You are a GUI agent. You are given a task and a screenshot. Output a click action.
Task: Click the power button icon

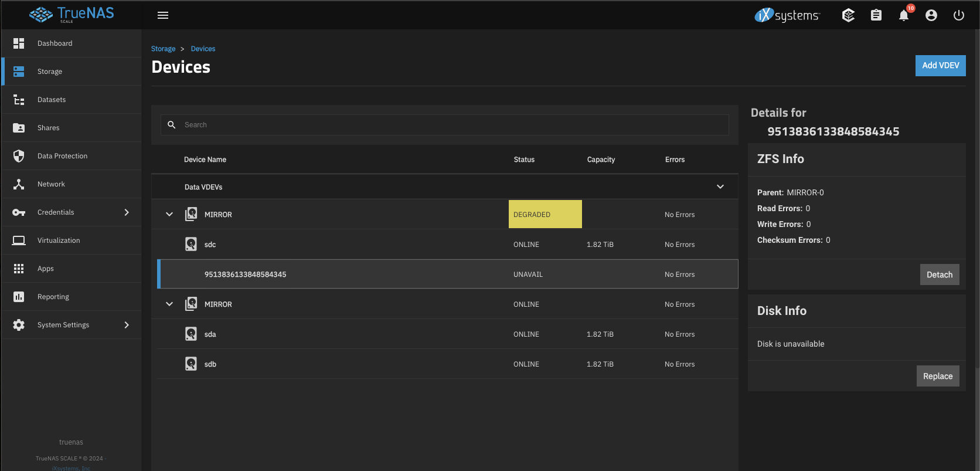(958, 15)
